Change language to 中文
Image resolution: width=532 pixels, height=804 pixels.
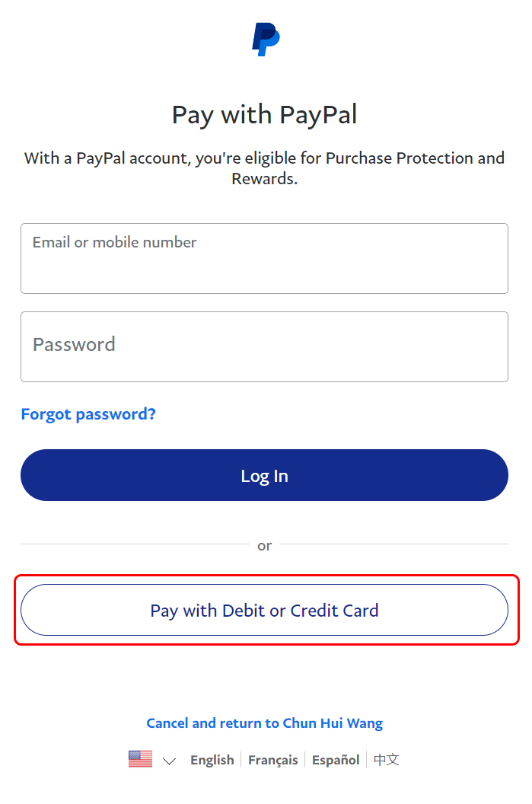[x=386, y=760]
